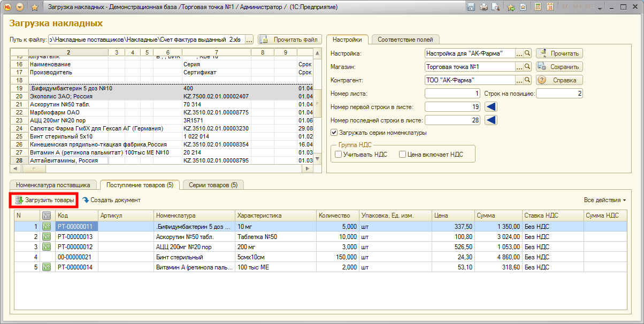Enable the Учитывать НДС checkbox

coord(338,155)
